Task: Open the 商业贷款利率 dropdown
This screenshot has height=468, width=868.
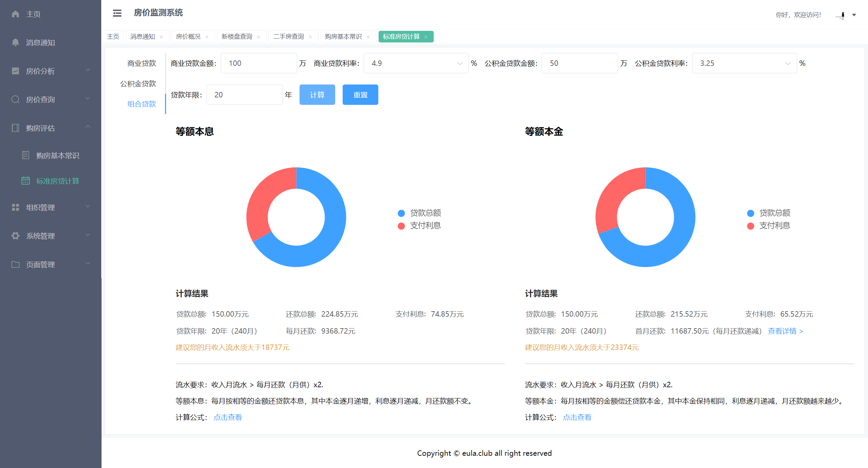Action: coord(416,63)
